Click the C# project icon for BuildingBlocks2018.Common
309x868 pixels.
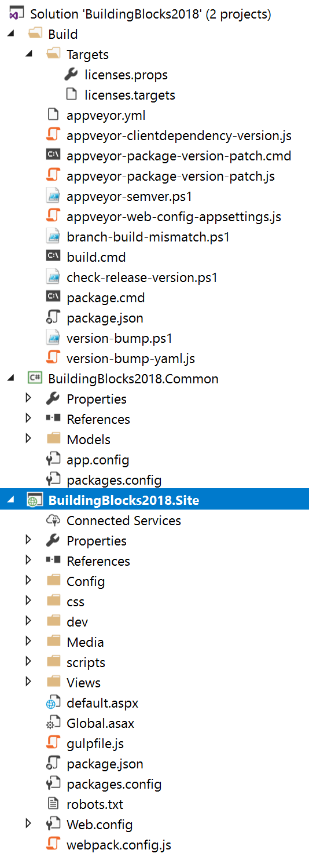pyautogui.click(x=35, y=379)
